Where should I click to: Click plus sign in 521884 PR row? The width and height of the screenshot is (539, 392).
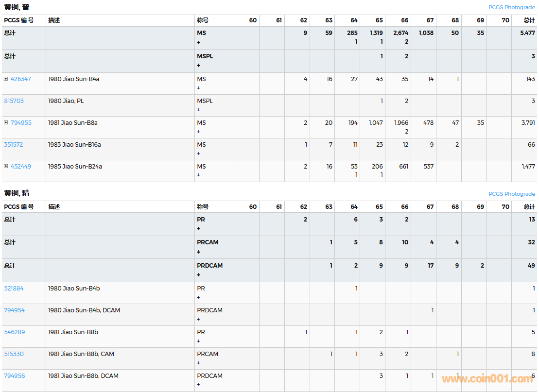coord(199,297)
